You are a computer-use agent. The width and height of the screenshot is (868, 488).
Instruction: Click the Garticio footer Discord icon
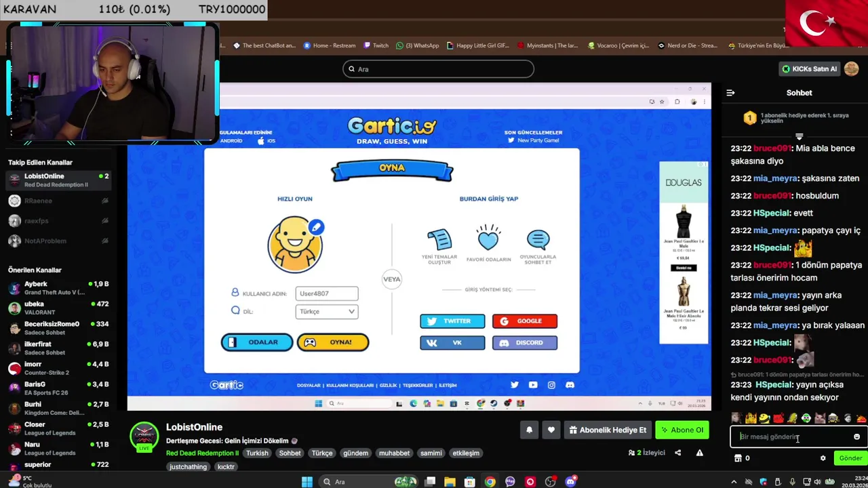pyautogui.click(x=570, y=385)
